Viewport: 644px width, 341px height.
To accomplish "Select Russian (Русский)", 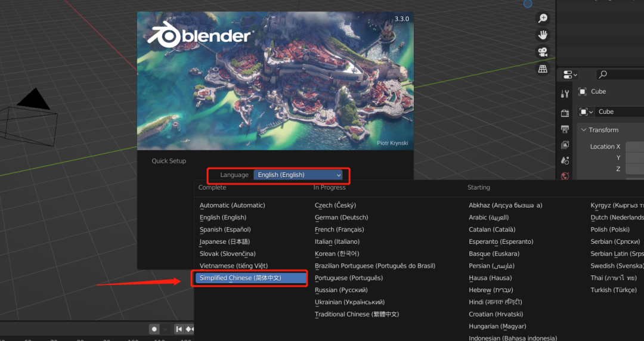I will point(341,290).
